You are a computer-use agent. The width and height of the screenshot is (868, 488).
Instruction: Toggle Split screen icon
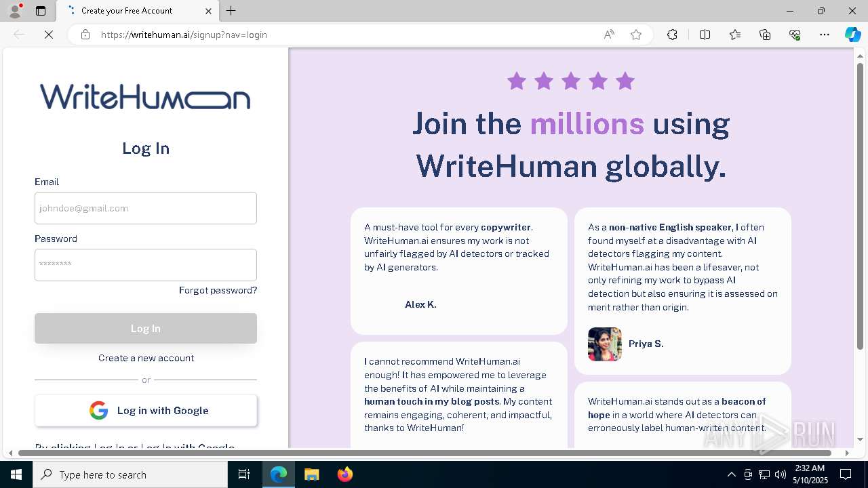(x=705, y=35)
